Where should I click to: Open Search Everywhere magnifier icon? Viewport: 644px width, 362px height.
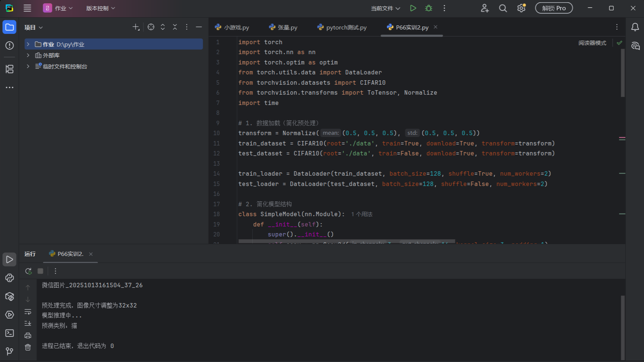(503, 8)
